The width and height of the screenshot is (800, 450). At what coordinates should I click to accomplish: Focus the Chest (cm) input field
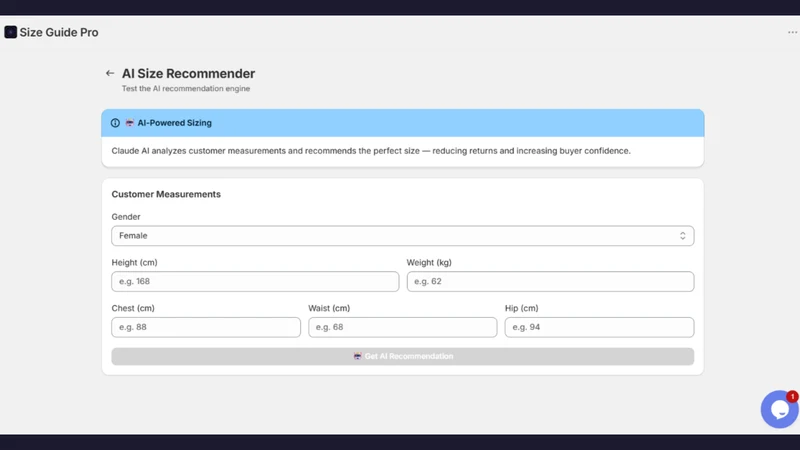pos(206,327)
